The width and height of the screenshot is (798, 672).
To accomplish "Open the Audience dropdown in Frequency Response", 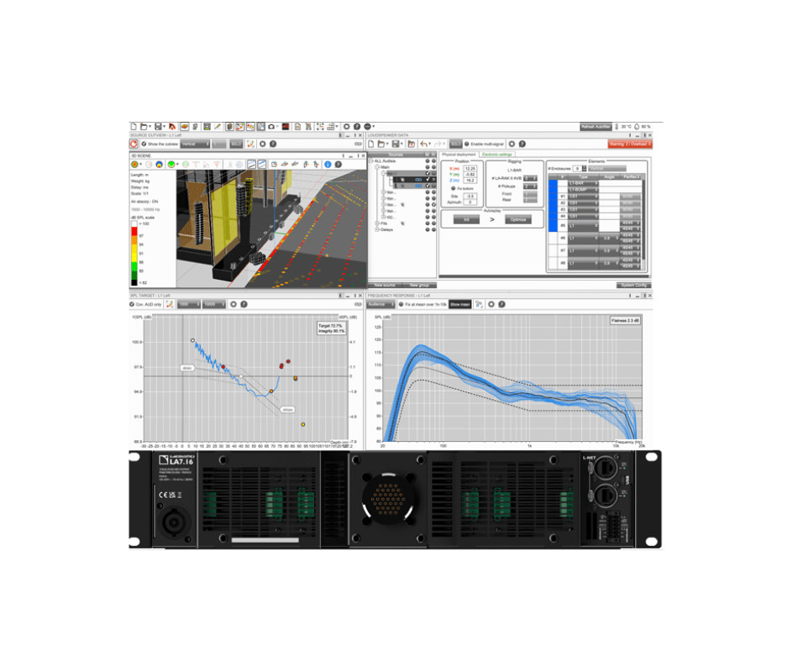I will 381,304.
